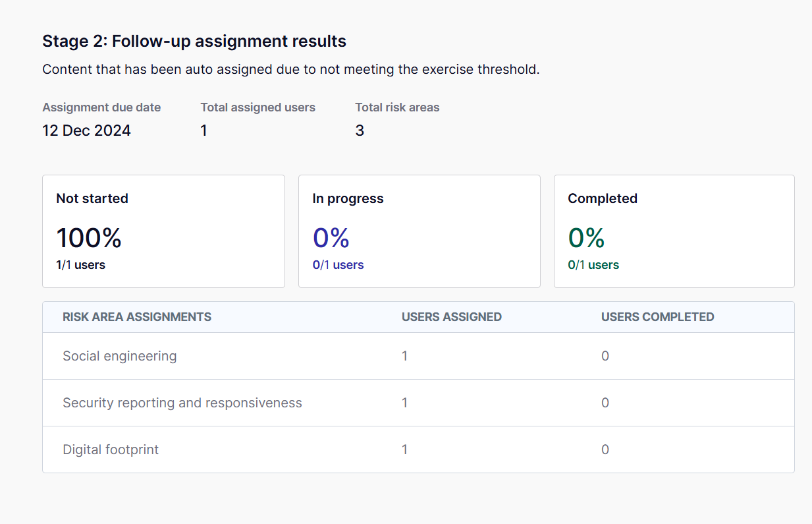
Task: Click the 1/1 users count text
Action: click(80, 265)
